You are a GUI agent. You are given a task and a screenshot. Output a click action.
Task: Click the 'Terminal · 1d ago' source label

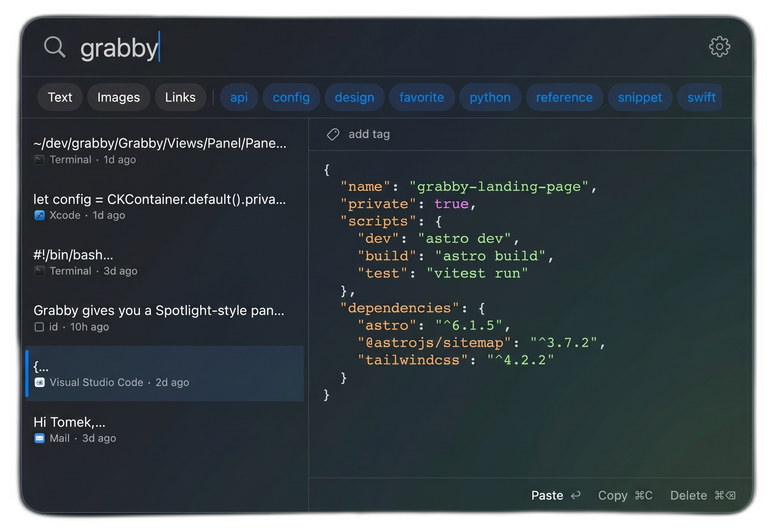tap(93, 160)
